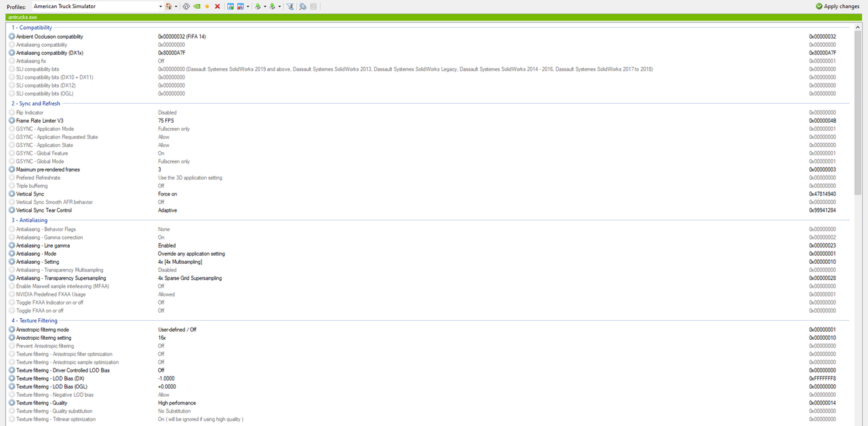
Task: Select the amtrucks.exe green application bar
Action: pyautogui.click(x=434, y=16)
